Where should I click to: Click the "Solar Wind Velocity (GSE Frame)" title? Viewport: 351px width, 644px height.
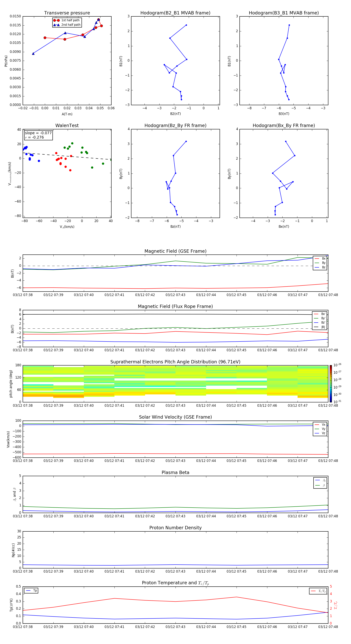(175, 417)
